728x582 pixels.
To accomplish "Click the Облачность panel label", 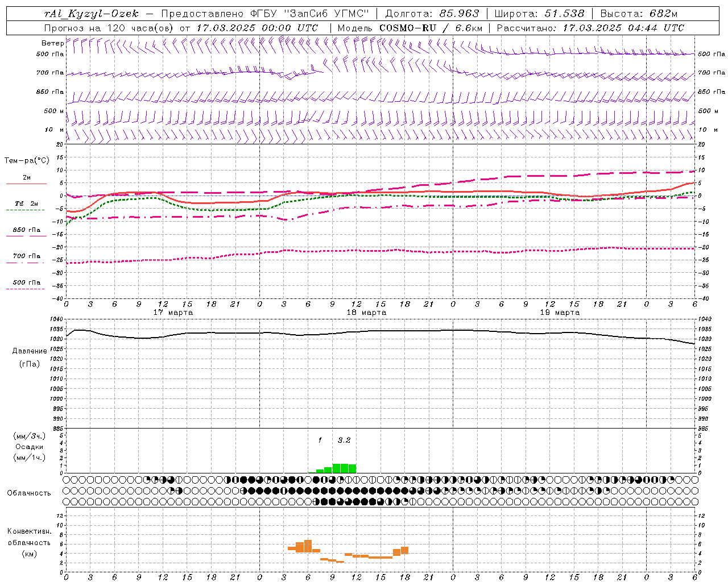I will [x=29, y=493].
